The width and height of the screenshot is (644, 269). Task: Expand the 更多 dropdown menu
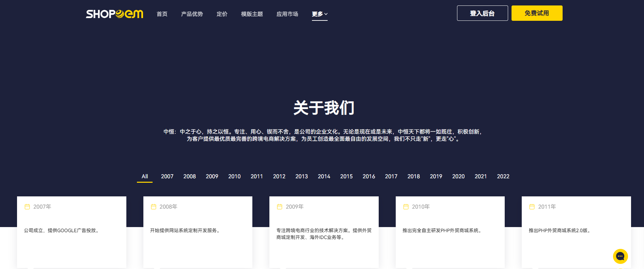319,14
